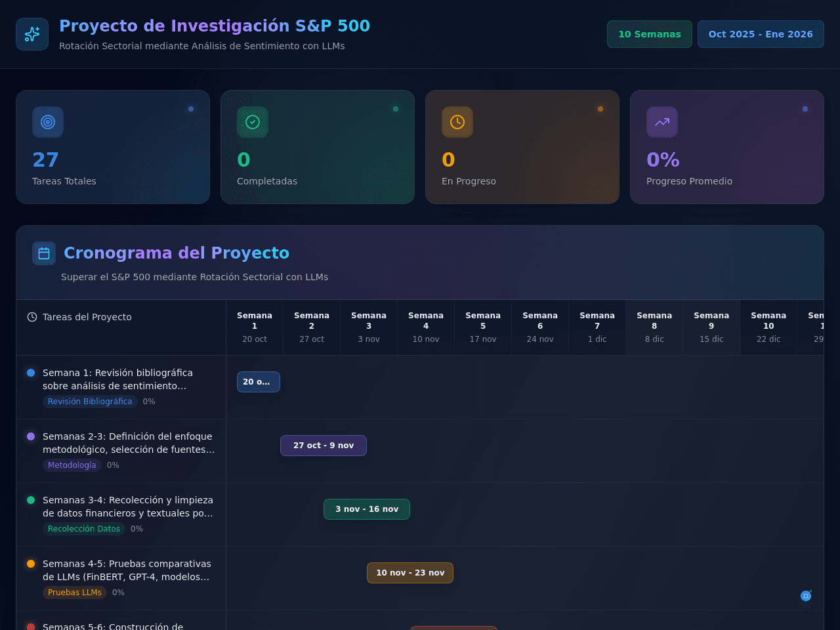This screenshot has height=630, width=840.
Task: Open the Completadas stats card
Action: [318, 147]
